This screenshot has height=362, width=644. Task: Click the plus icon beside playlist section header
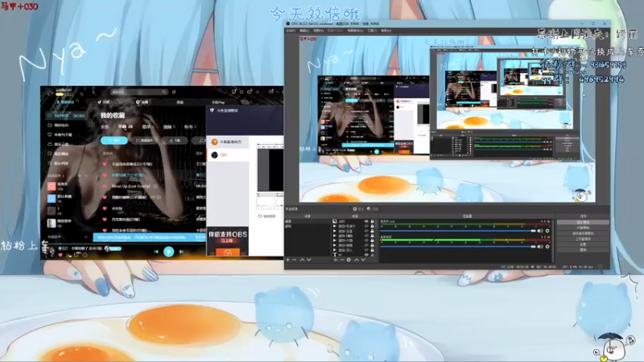click(x=80, y=175)
